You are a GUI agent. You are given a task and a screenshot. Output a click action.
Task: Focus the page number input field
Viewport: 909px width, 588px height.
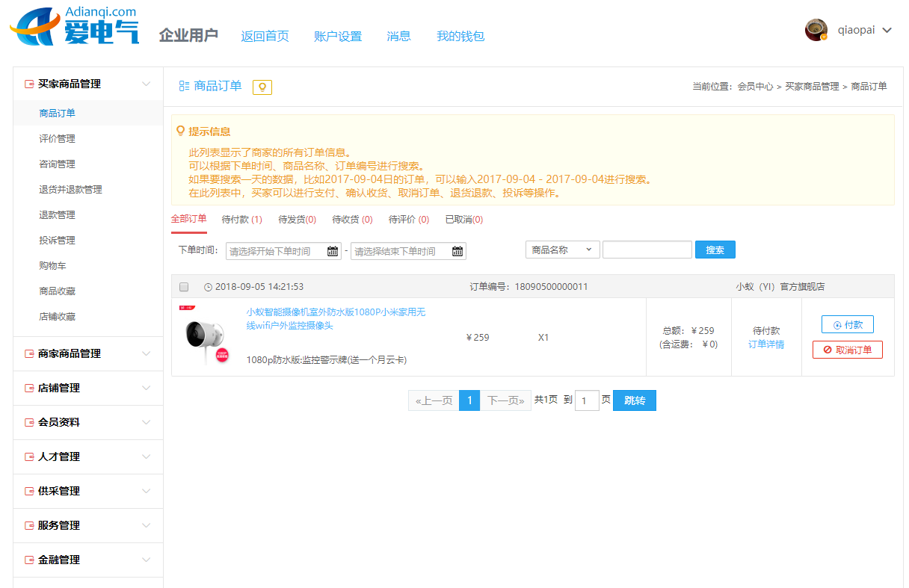click(x=587, y=400)
